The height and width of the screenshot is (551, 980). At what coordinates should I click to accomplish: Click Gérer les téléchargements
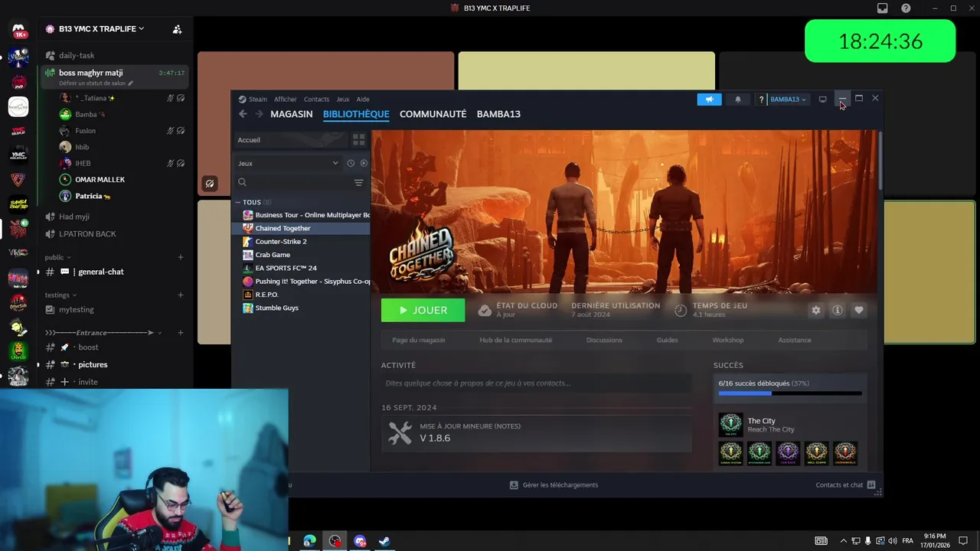pos(554,484)
